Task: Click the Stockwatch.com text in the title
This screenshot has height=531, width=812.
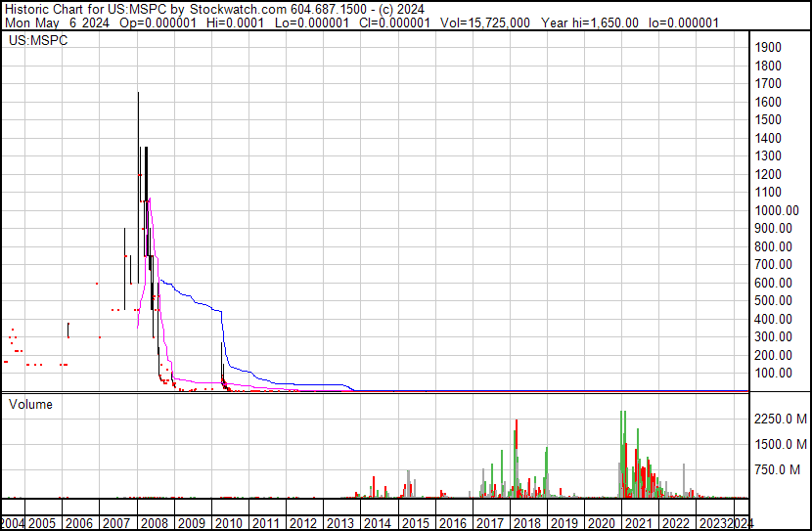Action: coord(238,10)
